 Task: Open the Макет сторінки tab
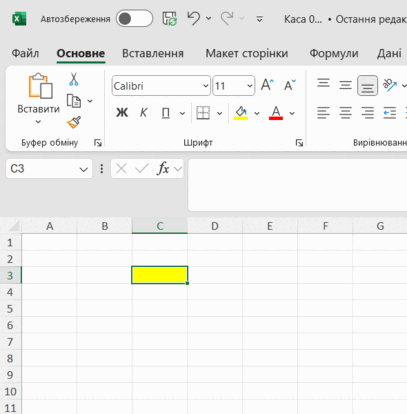(x=247, y=53)
